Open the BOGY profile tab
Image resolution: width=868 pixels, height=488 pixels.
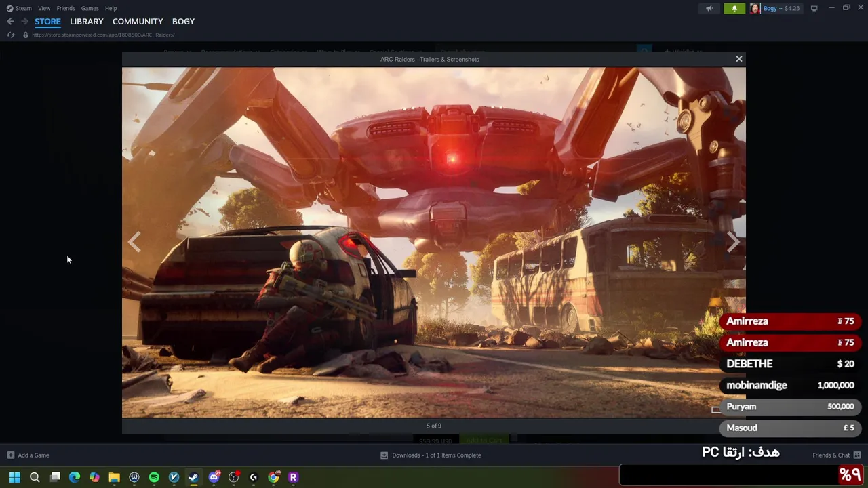click(x=183, y=22)
